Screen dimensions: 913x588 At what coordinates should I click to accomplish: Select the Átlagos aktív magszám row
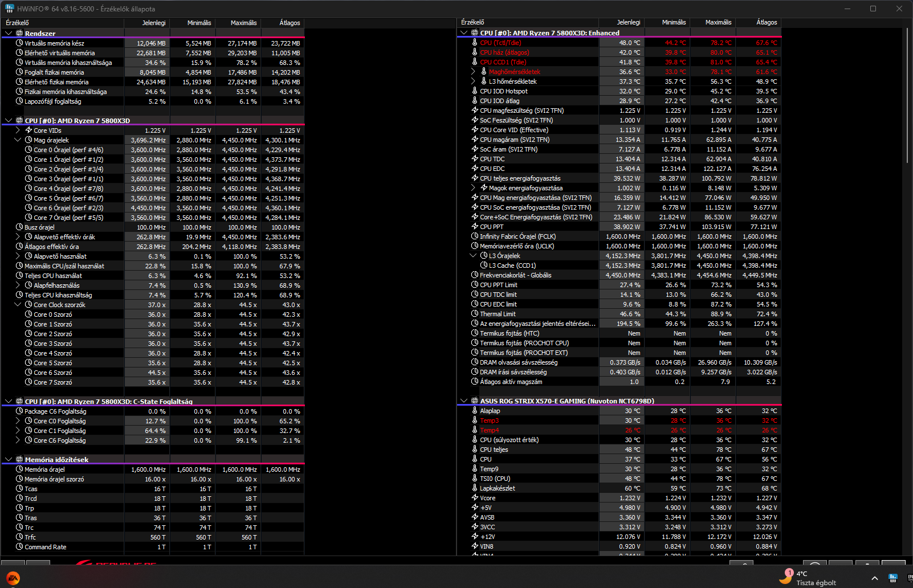click(x=619, y=382)
